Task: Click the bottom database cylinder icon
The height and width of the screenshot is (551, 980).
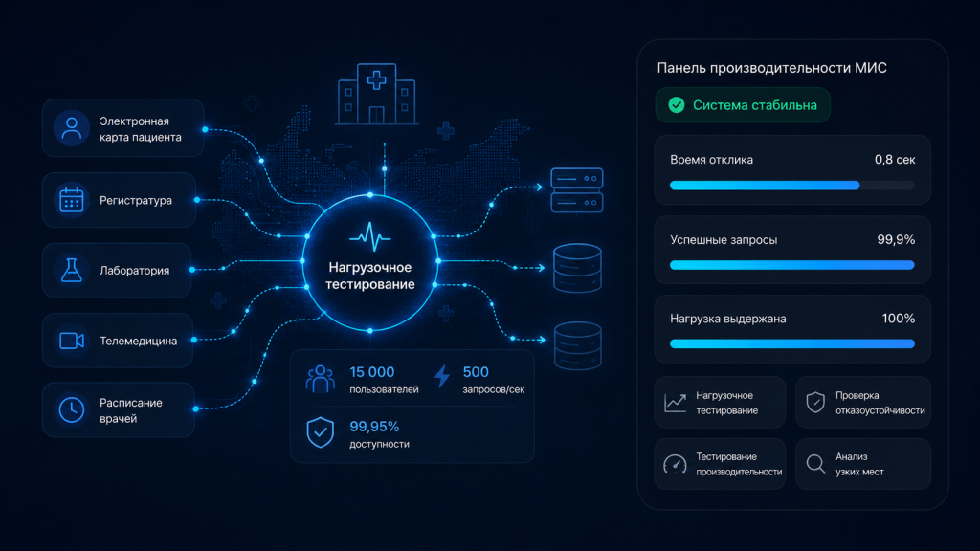Action: tap(577, 345)
